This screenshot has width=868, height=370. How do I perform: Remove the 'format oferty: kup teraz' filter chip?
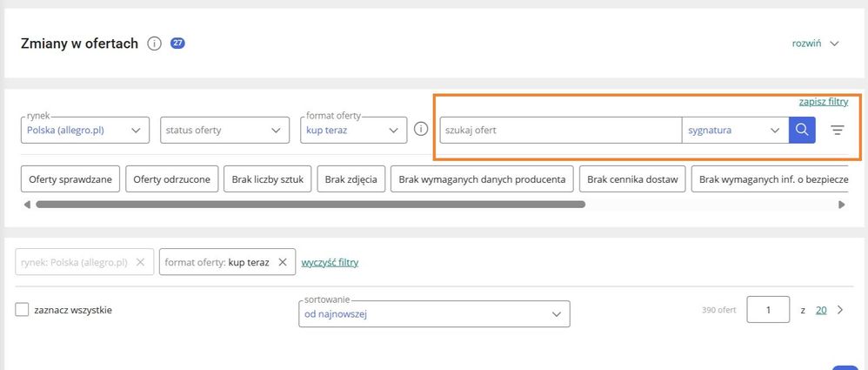282,262
